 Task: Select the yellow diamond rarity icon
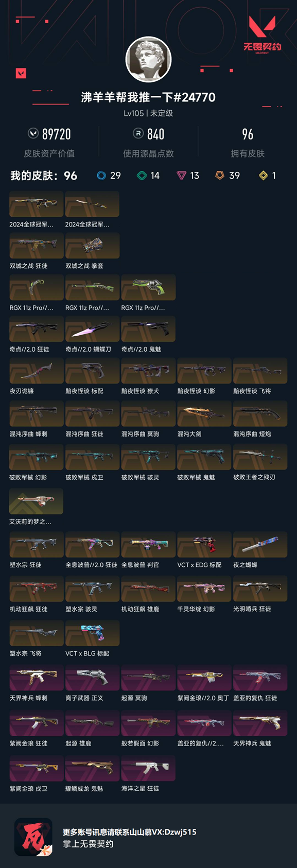tap(264, 176)
